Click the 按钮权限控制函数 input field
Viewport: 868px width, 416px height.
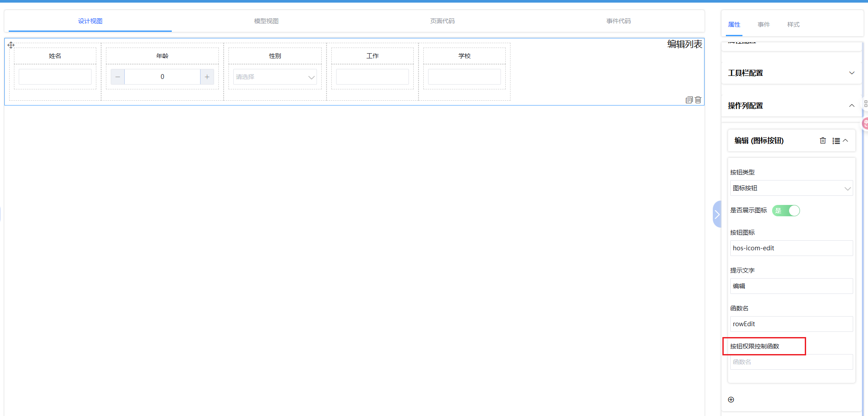791,362
